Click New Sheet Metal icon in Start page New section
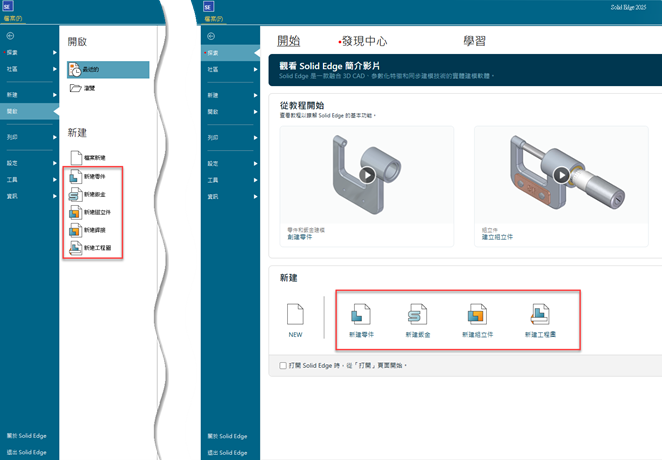662x460 pixels. coord(417,314)
